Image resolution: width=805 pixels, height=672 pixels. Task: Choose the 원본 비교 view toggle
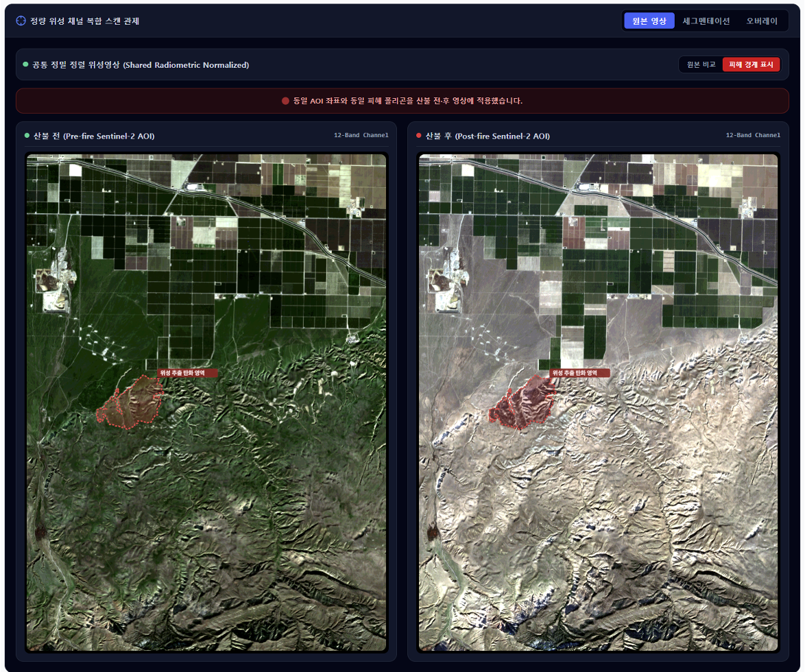click(701, 64)
